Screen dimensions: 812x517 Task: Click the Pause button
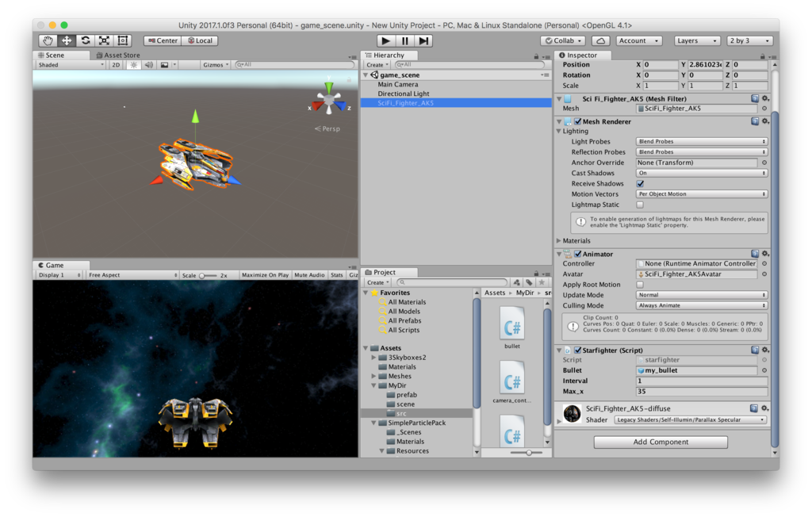[x=404, y=40]
